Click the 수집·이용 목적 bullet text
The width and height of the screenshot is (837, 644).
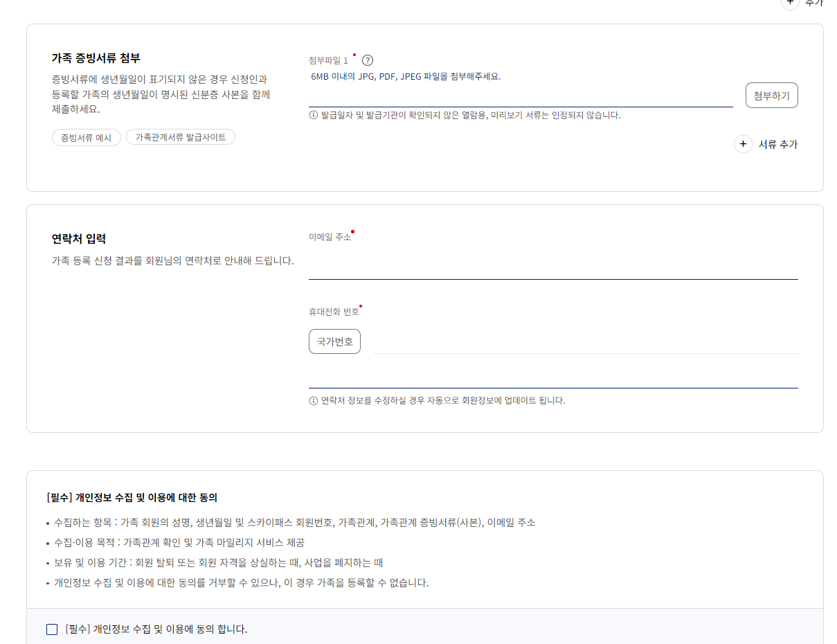click(x=179, y=542)
